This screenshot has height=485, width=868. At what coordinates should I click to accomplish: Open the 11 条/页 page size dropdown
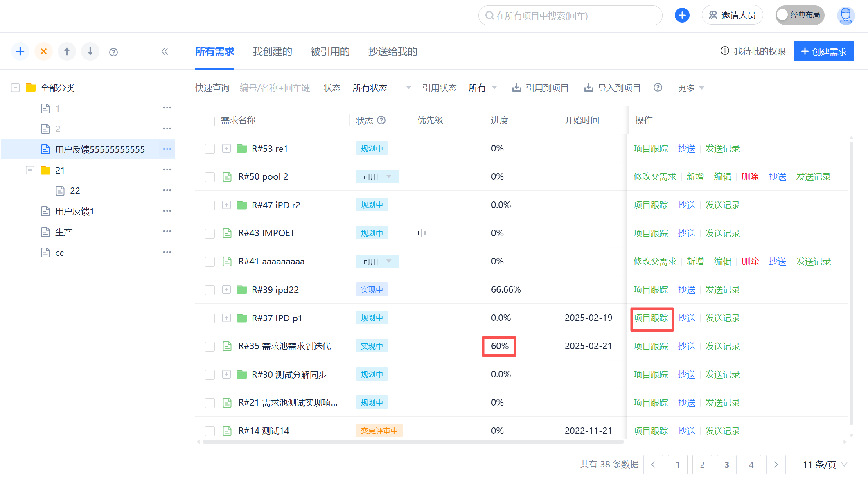(x=824, y=465)
